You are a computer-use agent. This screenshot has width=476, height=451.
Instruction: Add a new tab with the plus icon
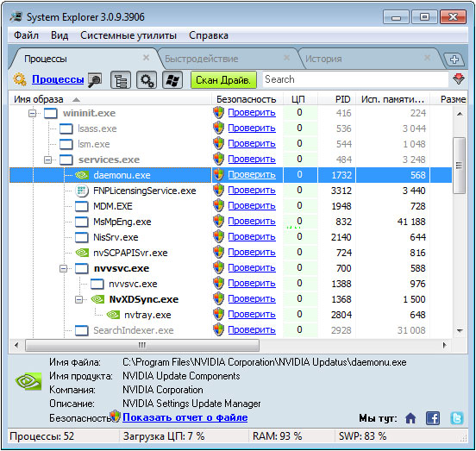[x=454, y=60]
